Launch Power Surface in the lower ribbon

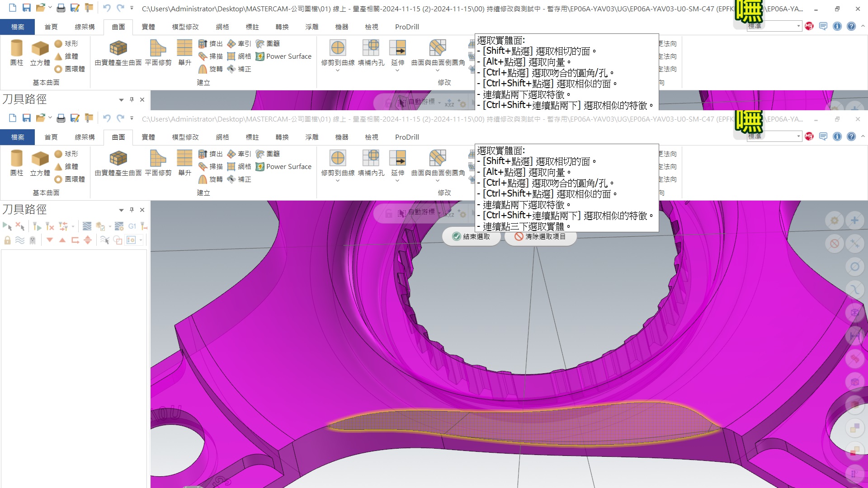pos(283,167)
